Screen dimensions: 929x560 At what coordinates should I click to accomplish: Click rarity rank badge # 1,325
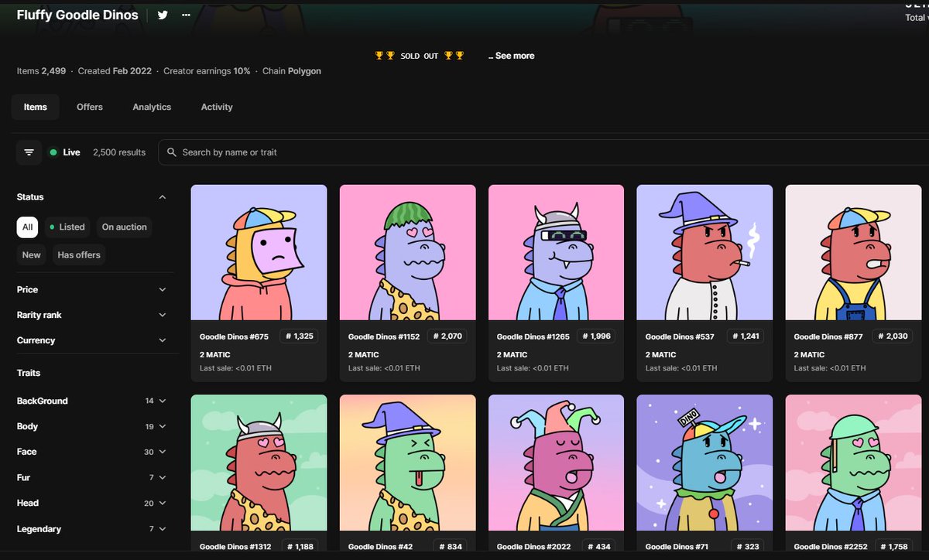(298, 336)
